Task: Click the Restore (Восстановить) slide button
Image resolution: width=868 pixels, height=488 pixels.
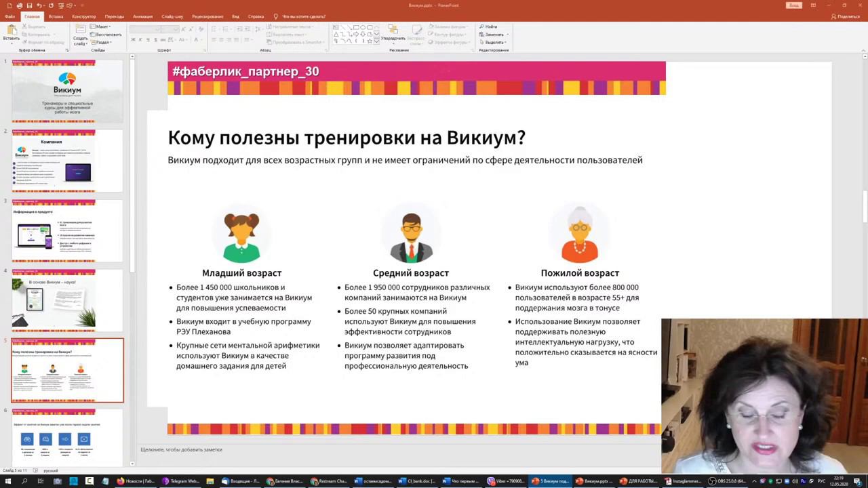Action: pyautogui.click(x=106, y=34)
